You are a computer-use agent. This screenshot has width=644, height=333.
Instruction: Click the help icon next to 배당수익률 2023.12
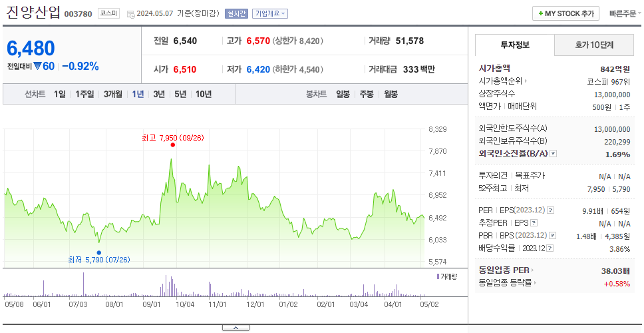point(550,248)
